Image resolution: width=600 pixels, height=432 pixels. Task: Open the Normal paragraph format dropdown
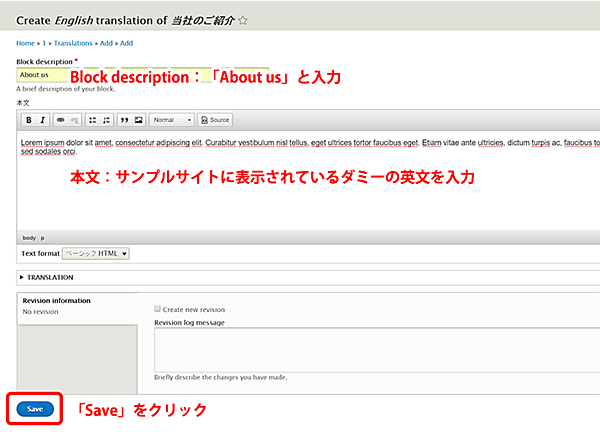(x=172, y=120)
